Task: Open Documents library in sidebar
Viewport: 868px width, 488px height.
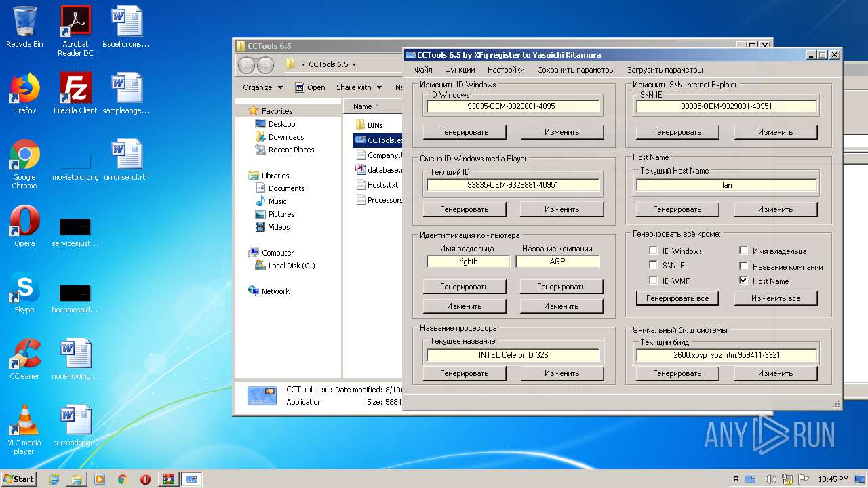Action: pyautogui.click(x=286, y=188)
